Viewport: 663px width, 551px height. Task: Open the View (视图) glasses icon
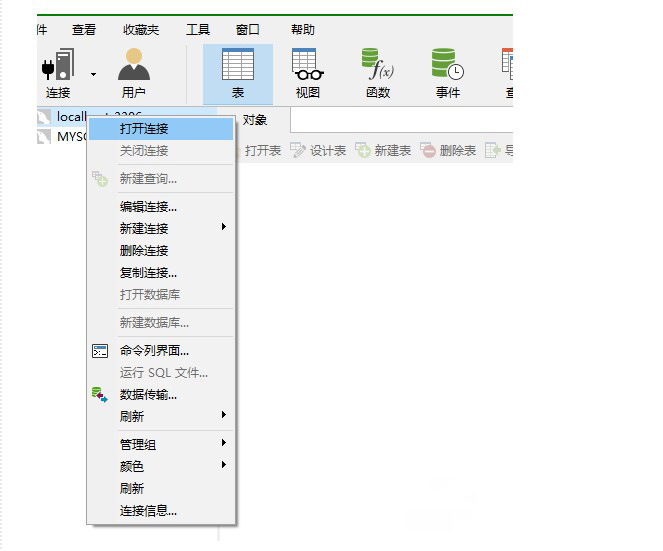tap(307, 67)
